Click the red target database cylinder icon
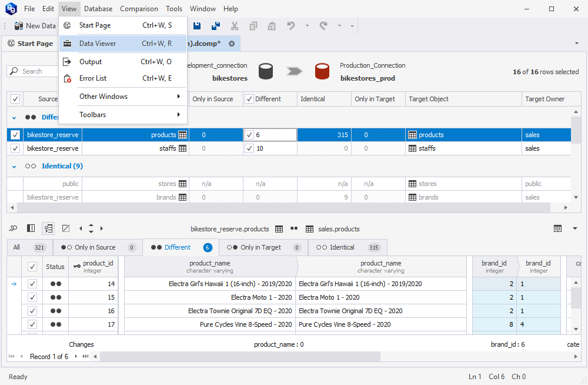588x385 pixels. [322, 71]
